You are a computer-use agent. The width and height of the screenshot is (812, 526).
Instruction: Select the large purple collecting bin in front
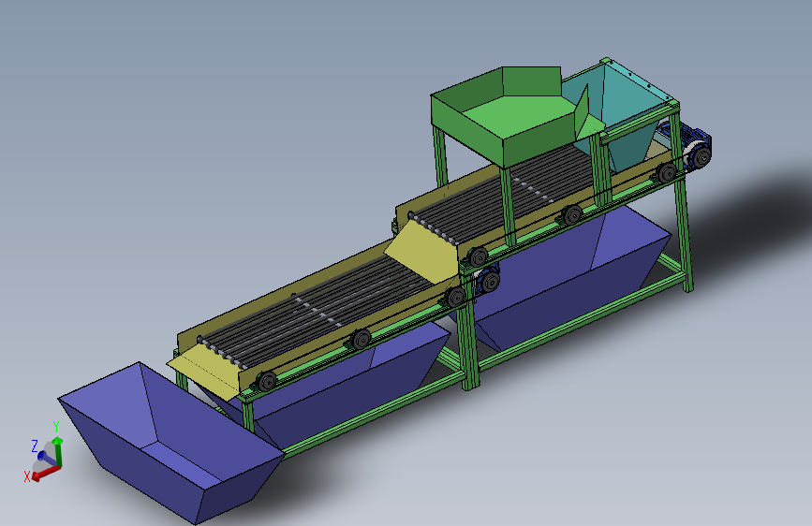point(170,443)
